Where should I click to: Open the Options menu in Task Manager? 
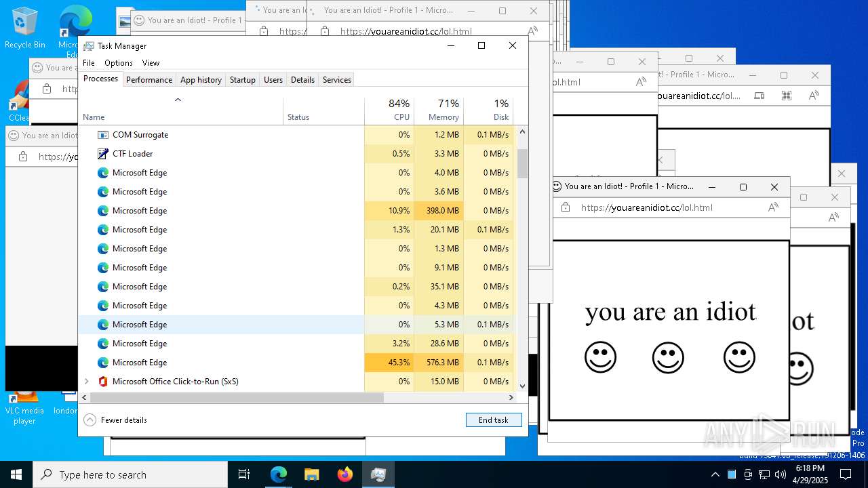119,62
